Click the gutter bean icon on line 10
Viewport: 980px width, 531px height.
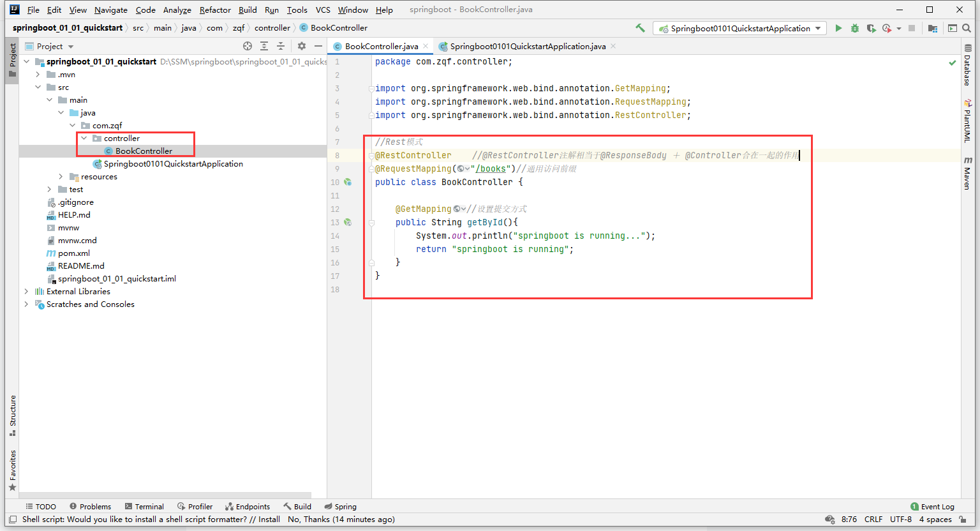click(x=348, y=182)
